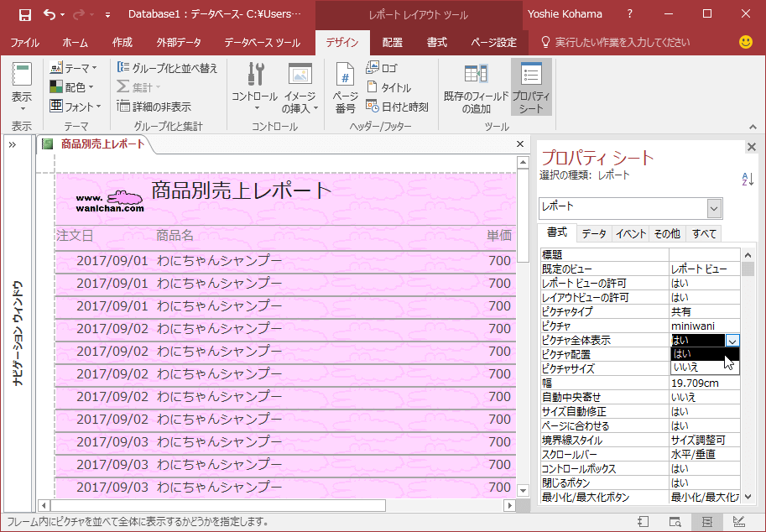Screen dimensions: 766x532
Task: Open the 配色 colors dropdown
Action: tap(71, 87)
